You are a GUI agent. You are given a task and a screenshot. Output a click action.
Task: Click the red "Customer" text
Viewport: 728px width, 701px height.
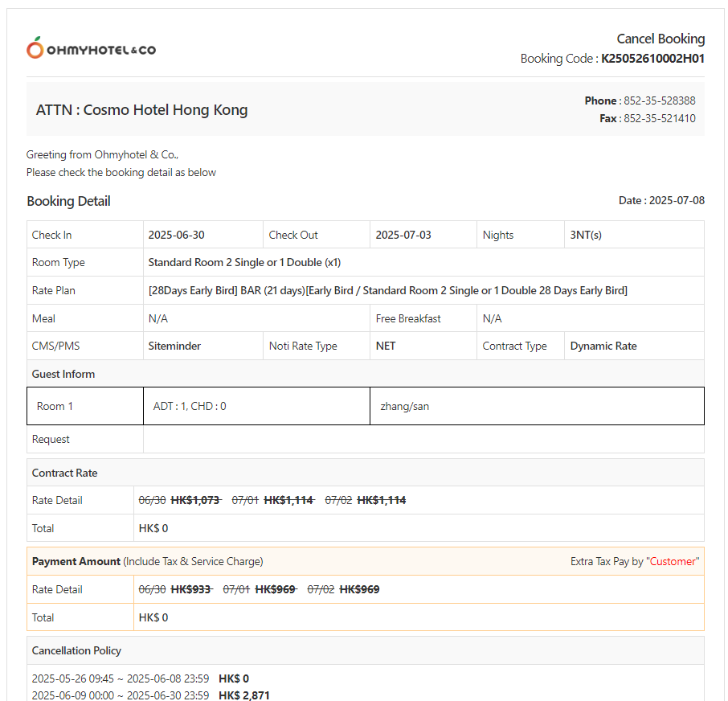pyautogui.click(x=673, y=561)
